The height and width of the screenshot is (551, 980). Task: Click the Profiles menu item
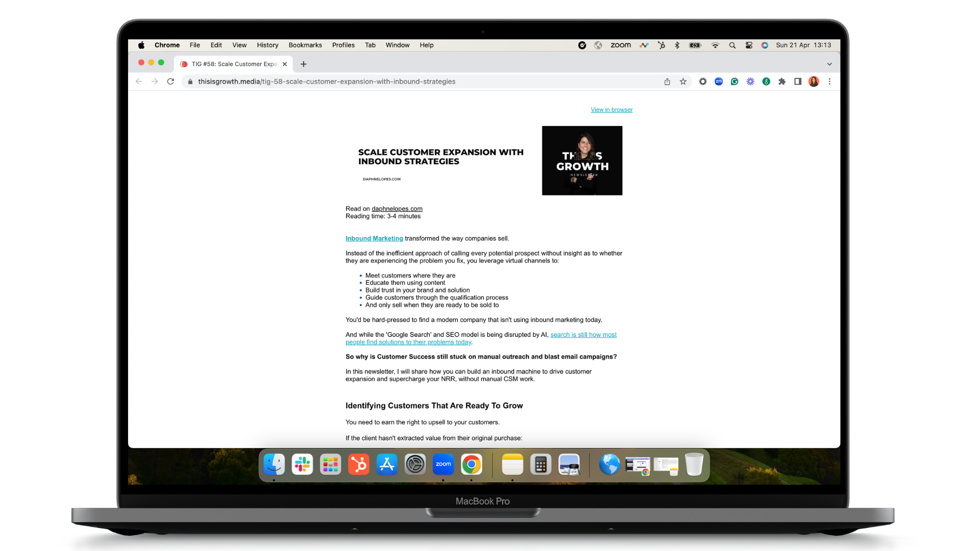click(x=344, y=45)
